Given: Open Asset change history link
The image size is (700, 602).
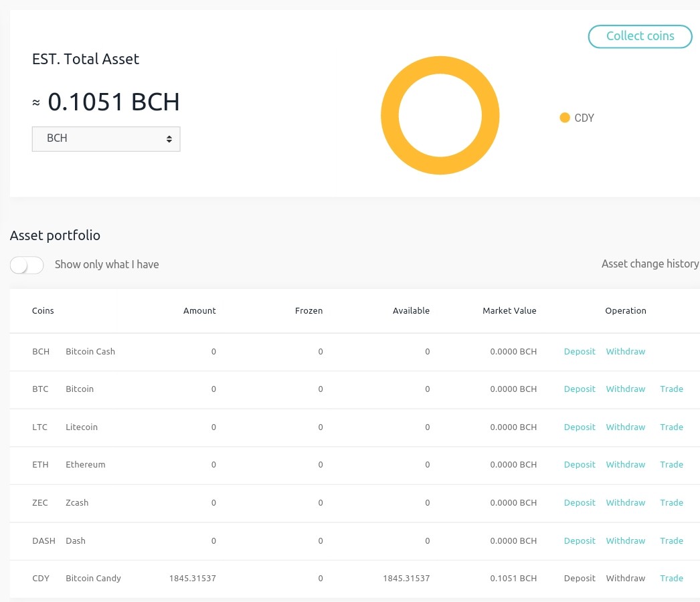Looking at the screenshot, I should pos(650,264).
